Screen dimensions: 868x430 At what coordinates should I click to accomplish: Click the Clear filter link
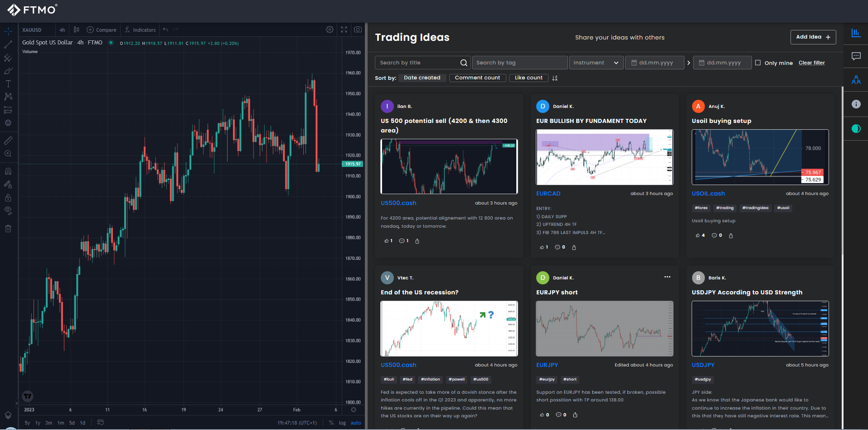[x=811, y=63]
